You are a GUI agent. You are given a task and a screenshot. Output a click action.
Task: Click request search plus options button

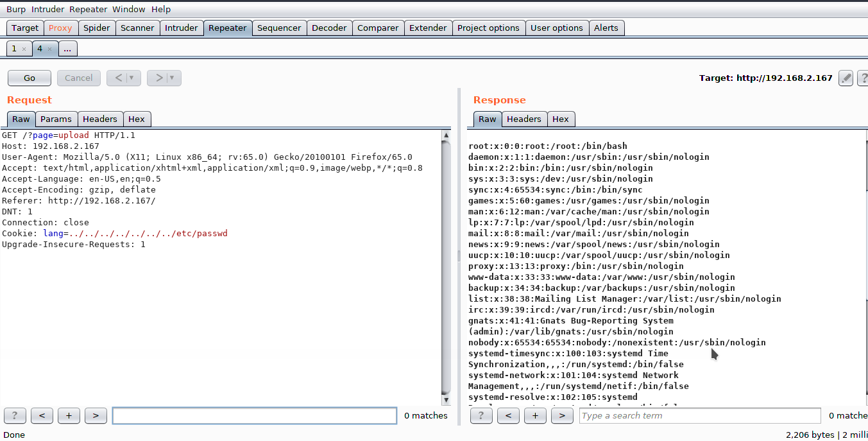69,415
